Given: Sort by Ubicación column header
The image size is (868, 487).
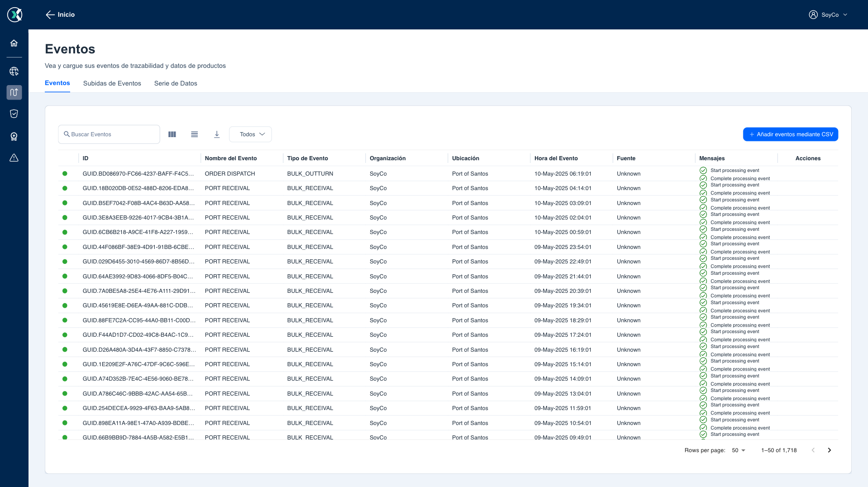Looking at the screenshot, I should coord(466,158).
